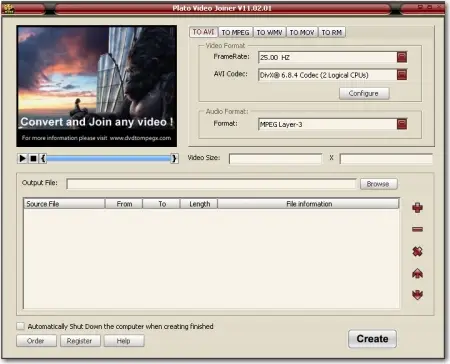The height and width of the screenshot is (364, 450).
Task: Click the blue preview seek slider
Action: [108, 158]
